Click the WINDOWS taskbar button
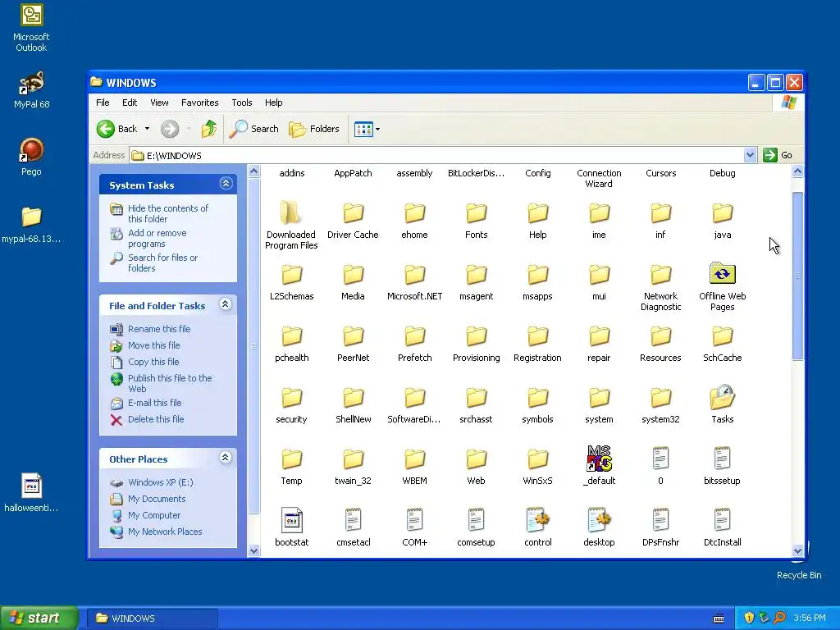The height and width of the screenshot is (630, 840). coord(152,619)
